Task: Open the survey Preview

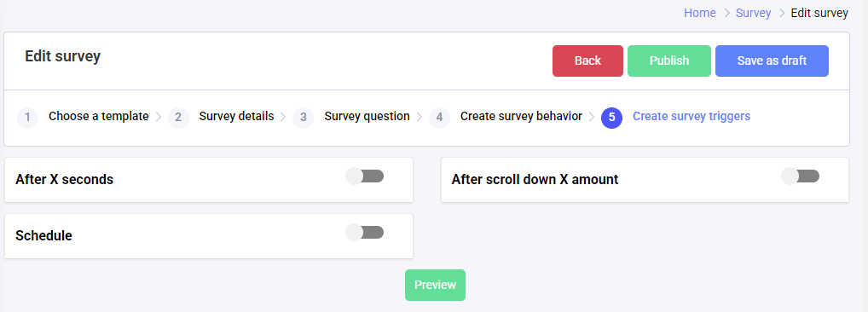Action: tap(435, 285)
